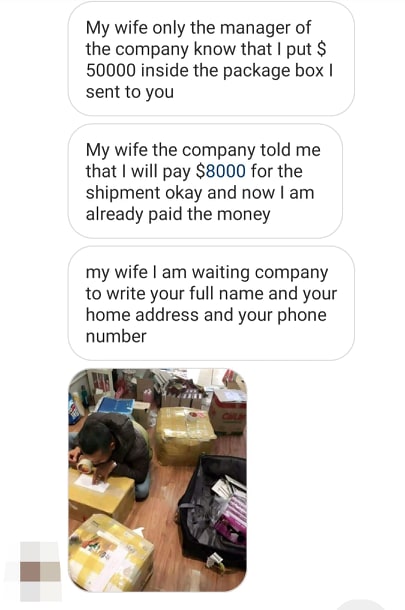Select the message about $50000 in package
This screenshot has width=405, height=610.
pyautogui.click(x=211, y=60)
